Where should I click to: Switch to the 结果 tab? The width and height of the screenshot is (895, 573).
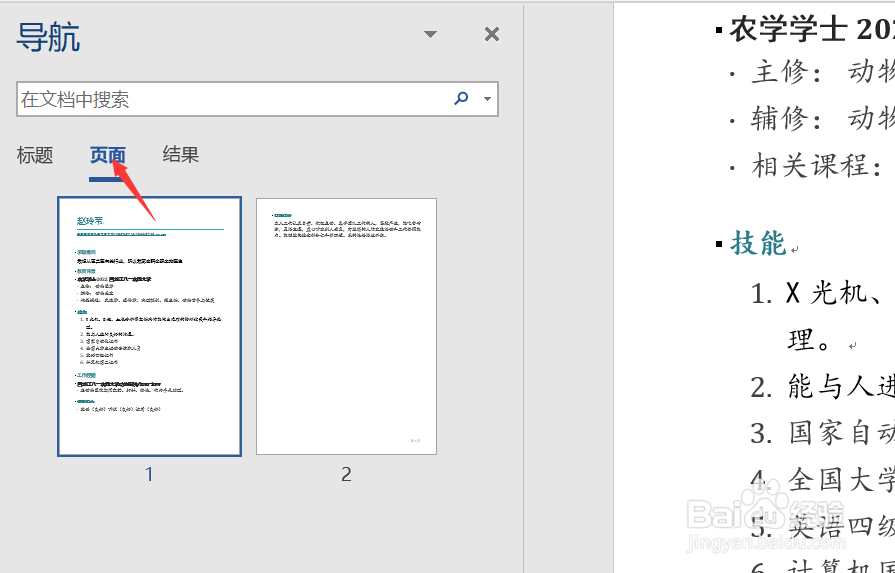180,155
